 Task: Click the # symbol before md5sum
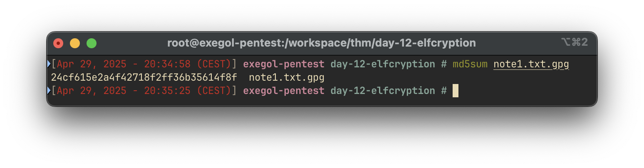click(444, 64)
